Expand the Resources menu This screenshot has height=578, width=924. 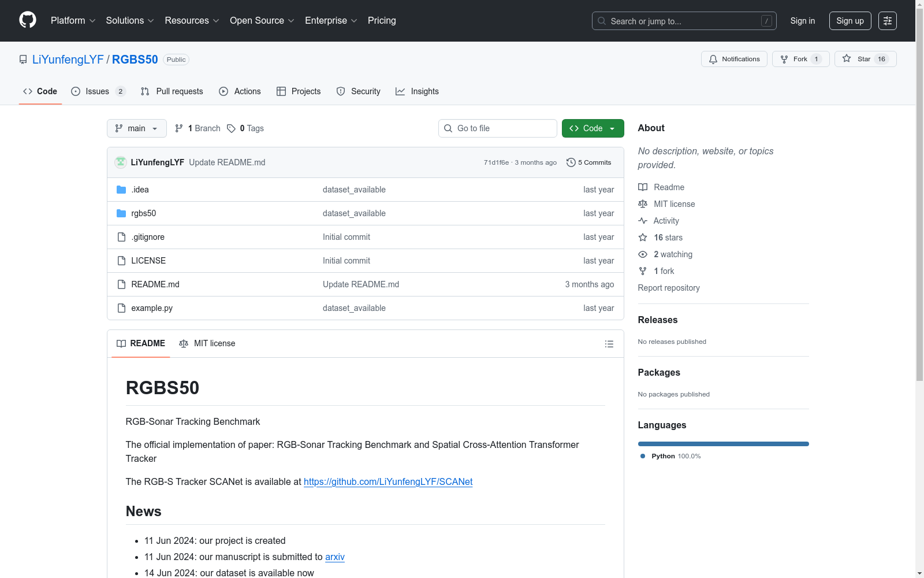(x=192, y=21)
